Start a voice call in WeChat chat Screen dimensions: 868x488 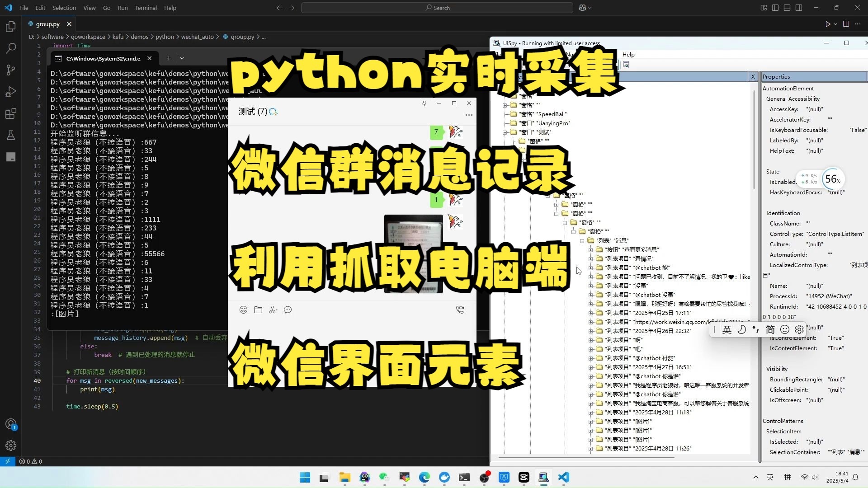(x=460, y=310)
